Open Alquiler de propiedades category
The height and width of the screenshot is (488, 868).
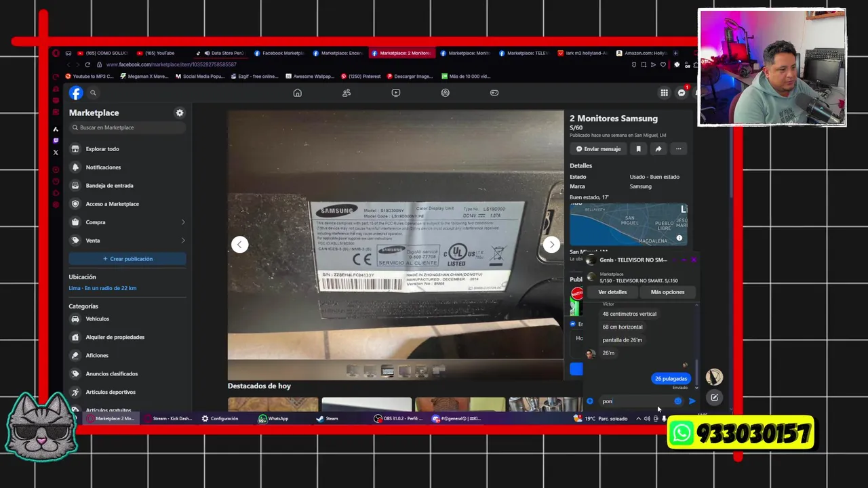pos(127,337)
